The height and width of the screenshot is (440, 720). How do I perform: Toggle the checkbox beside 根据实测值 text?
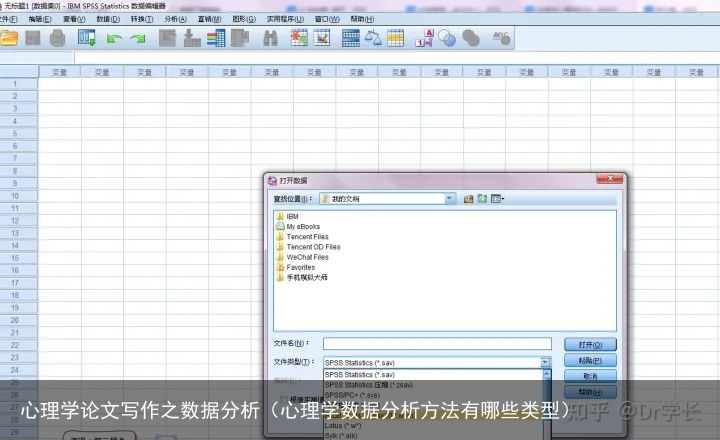(284, 399)
